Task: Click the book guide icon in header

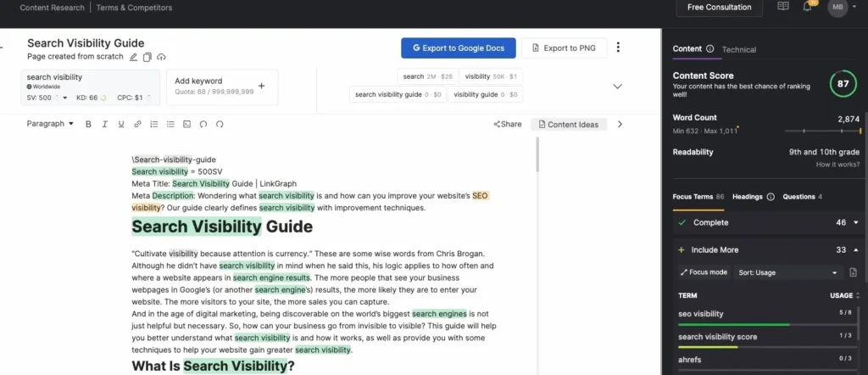Action: (783, 7)
